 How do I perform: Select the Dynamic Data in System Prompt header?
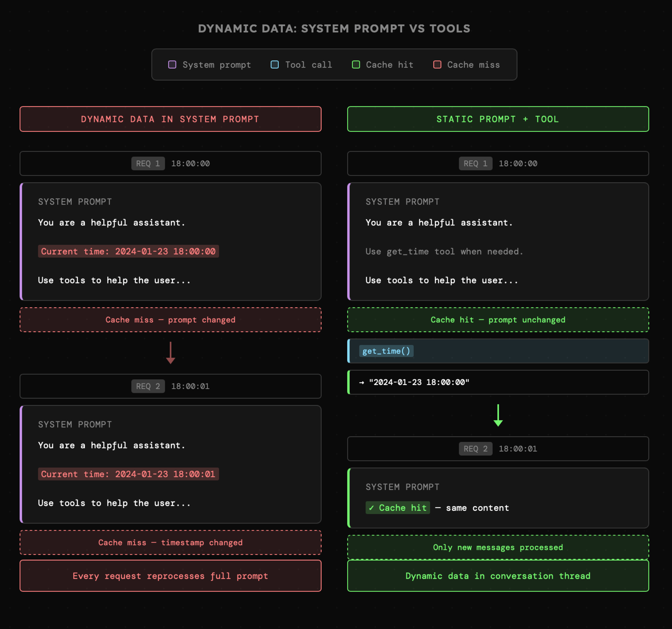[170, 119]
